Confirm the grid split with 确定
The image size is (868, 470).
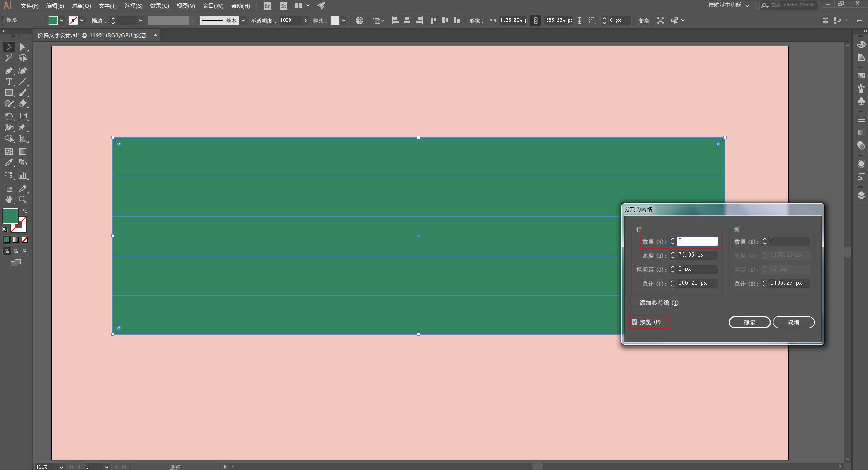(749, 322)
